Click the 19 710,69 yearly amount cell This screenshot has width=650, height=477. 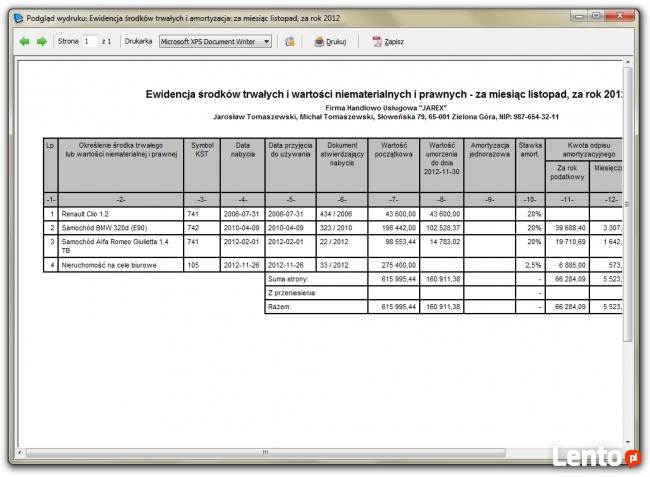click(x=568, y=246)
